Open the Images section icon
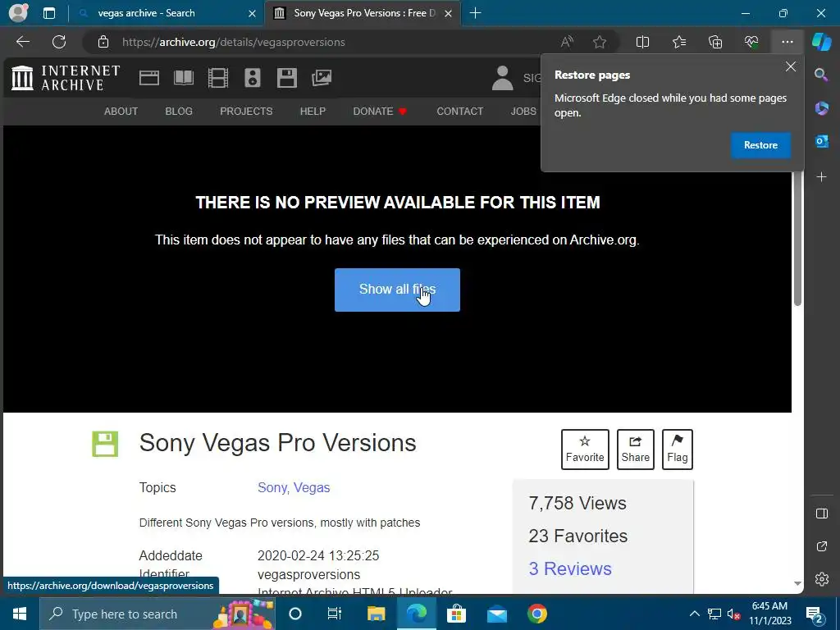The height and width of the screenshot is (630, 840). [322, 78]
